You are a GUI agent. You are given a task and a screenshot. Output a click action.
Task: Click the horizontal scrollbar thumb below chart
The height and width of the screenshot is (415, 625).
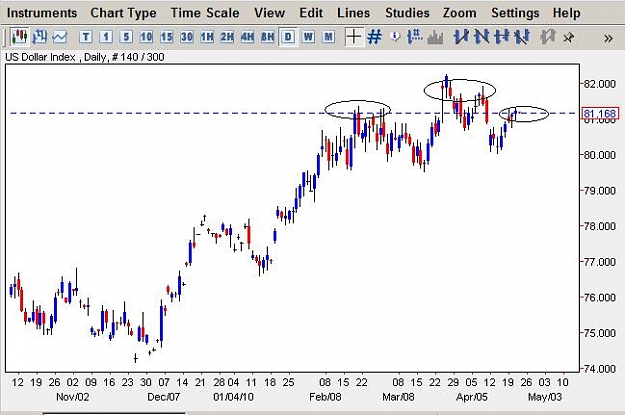[x=114, y=413]
